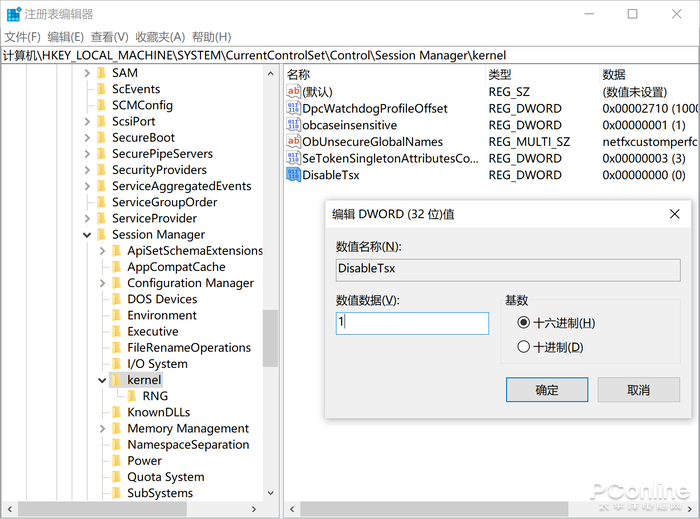Image resolution: width=700 pixels, height=519 pixels.
Task: Expand the Memory Management tree node
Action: pos(102,428)
